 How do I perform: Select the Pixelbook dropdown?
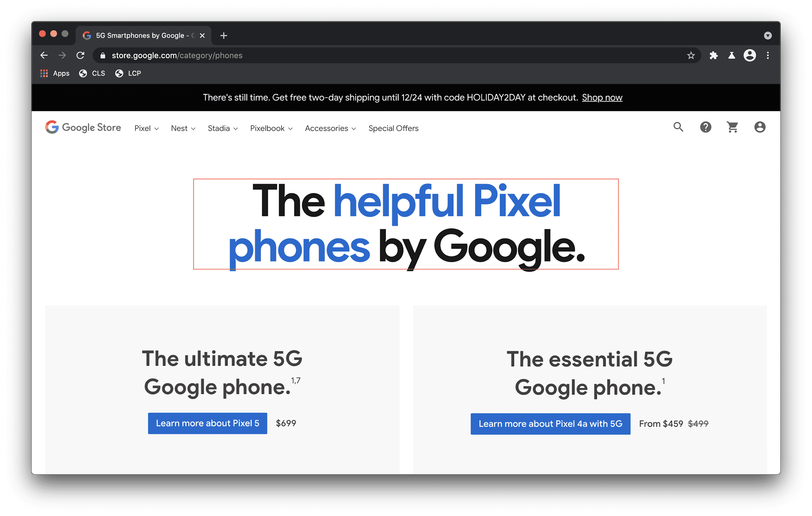[x=271, y=128]
